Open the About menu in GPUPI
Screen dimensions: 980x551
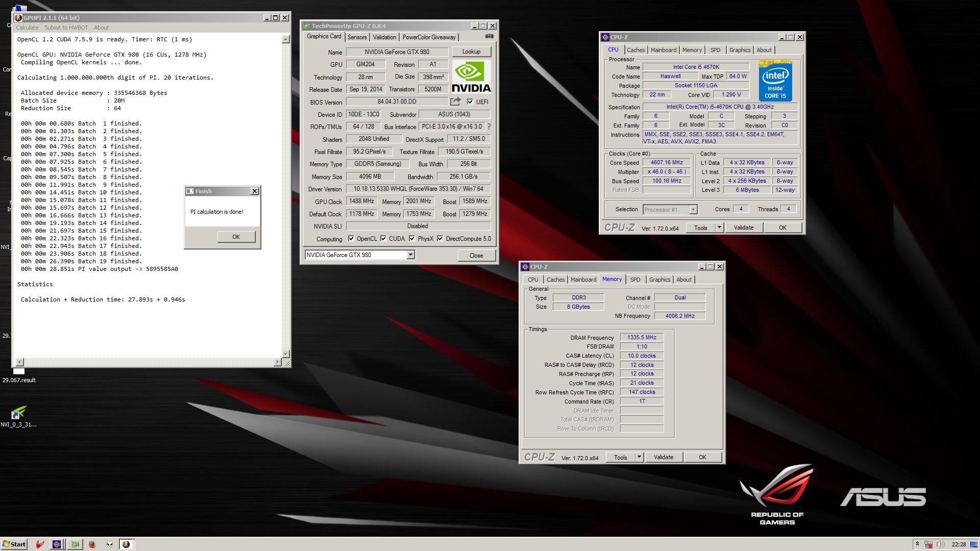point(101,28)
